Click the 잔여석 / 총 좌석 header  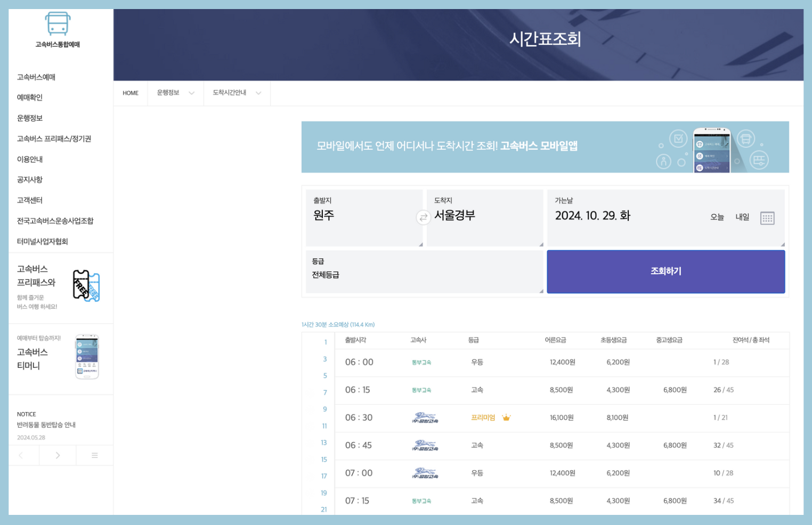(x=751, y=340)
